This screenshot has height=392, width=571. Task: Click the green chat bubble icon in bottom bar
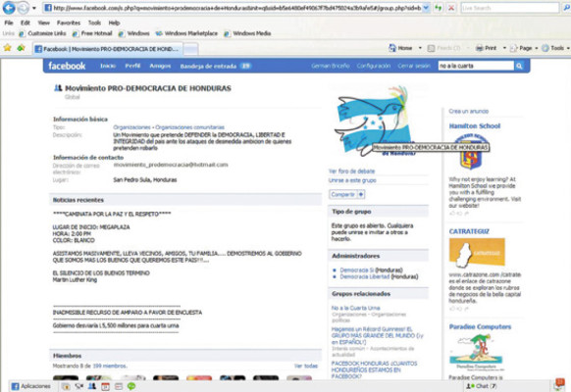click(x=131, y=386)
